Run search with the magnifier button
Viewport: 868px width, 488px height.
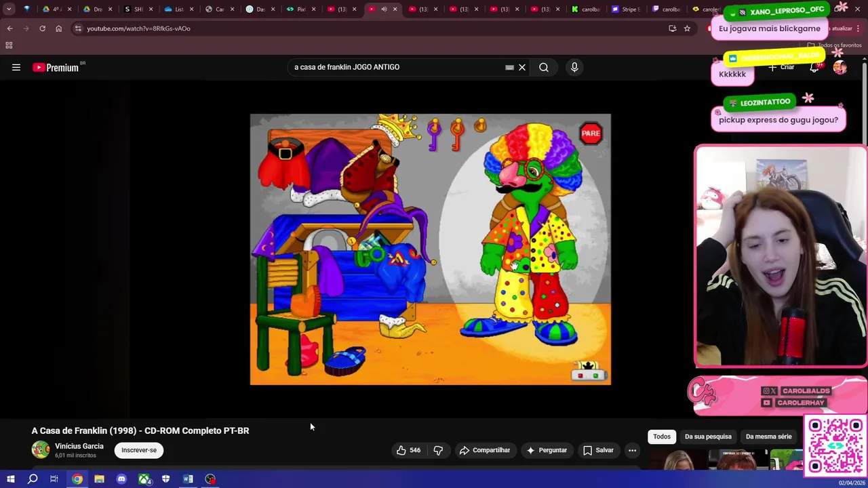click(x=544, y=67)
